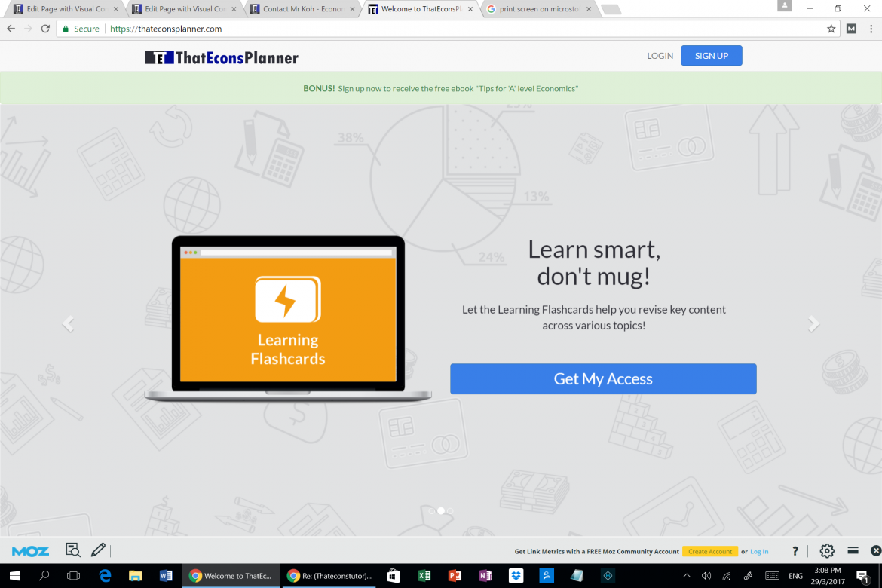Open Wi-Fi network status in tray
Viewport: 882px width, 588px height.
(727, 576)
